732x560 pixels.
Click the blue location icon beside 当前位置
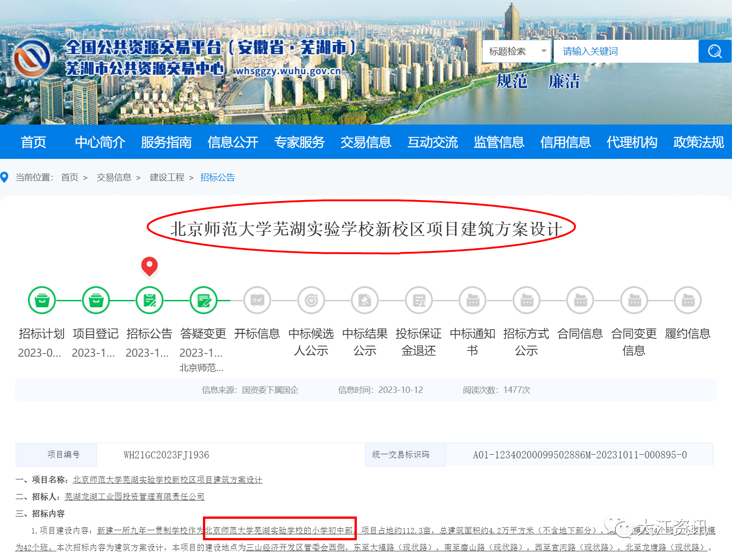tap(5, 177)
